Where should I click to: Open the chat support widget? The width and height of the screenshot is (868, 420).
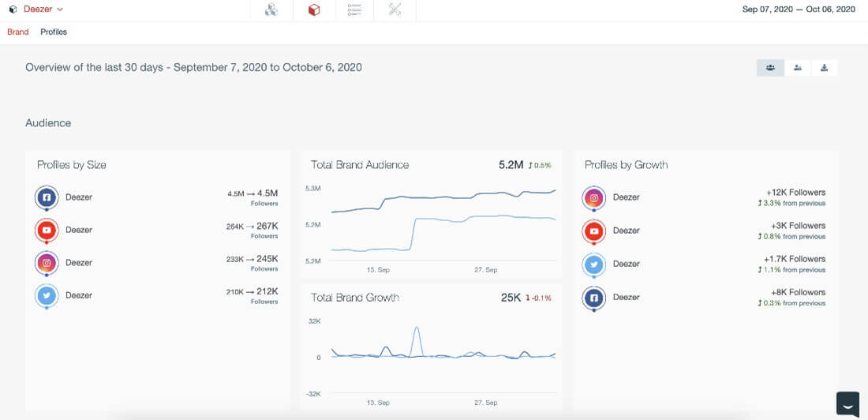pos(848,403)
